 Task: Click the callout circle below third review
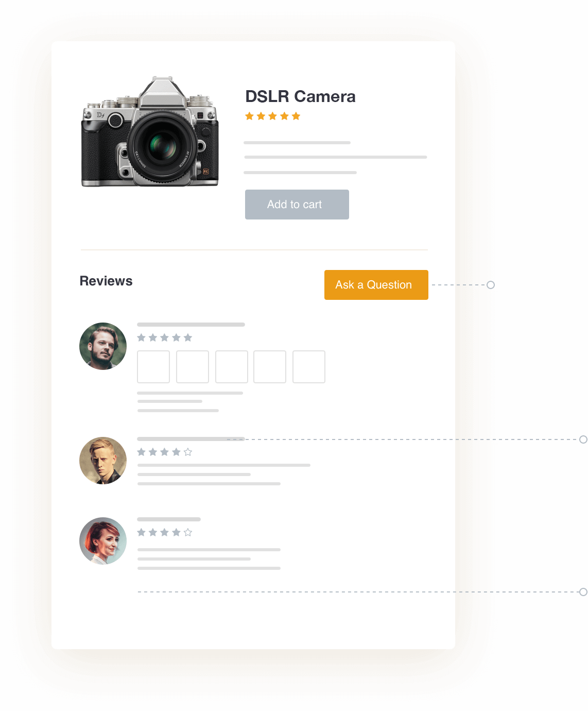(x=583, y=592)
